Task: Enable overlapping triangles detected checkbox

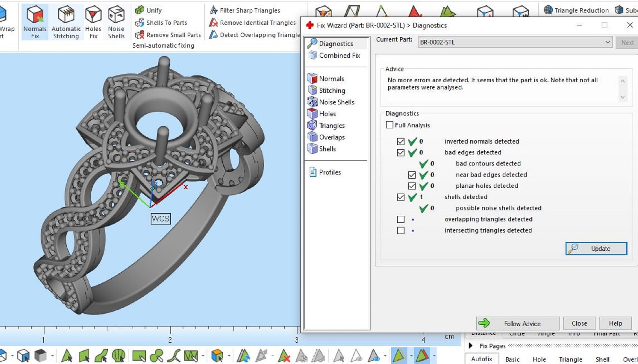Action: (x=401, y=219)
